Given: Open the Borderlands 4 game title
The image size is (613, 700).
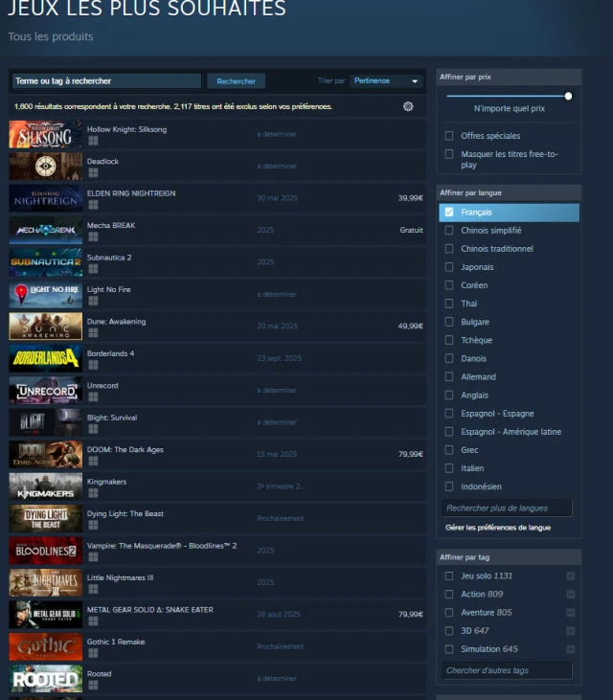Looking at the screenshot, I should pos(110,353).
